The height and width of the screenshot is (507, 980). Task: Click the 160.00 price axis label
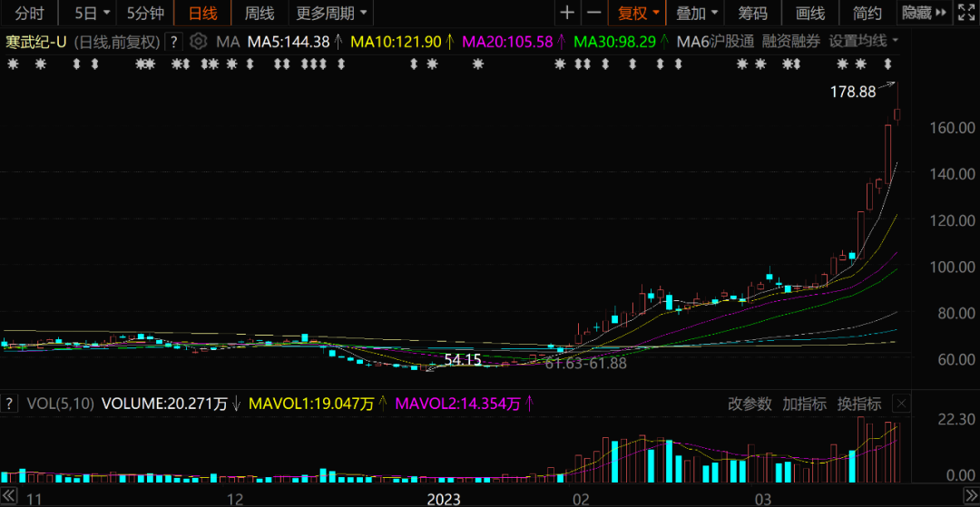[x=953, y=127]
